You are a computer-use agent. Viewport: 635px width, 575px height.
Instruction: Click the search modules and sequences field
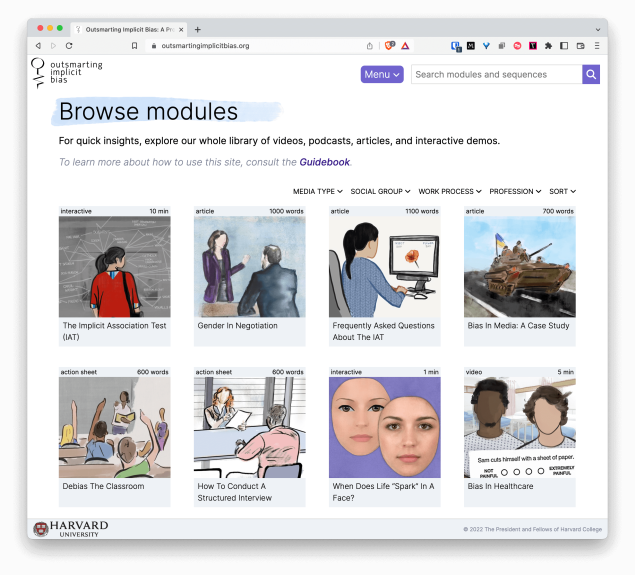coord(495,74)
